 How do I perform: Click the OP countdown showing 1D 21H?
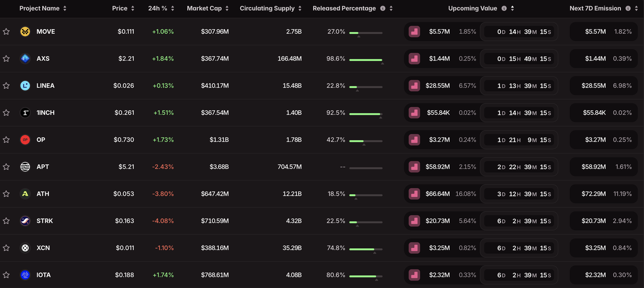(x=519, y=139)
